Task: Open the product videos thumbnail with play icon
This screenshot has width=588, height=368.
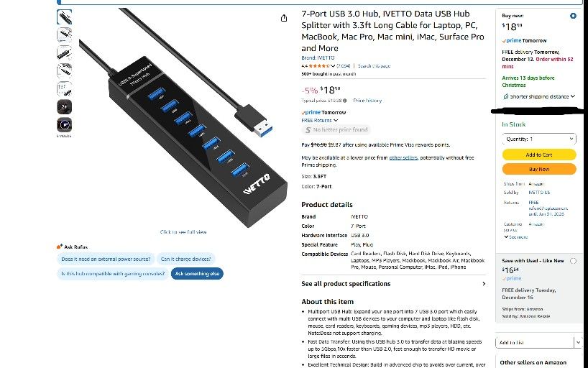Action: coord(64,125)
